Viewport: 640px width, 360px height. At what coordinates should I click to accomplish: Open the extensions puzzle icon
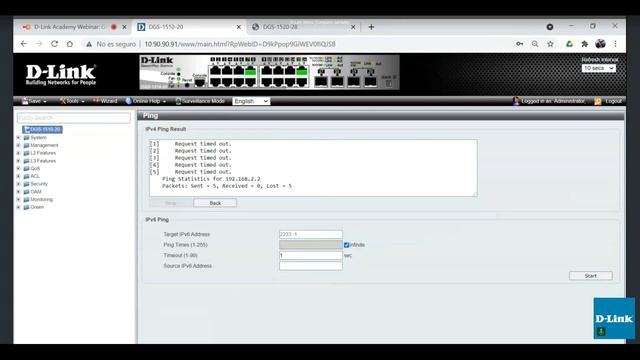pyautogui.click(x=584, y=44)
